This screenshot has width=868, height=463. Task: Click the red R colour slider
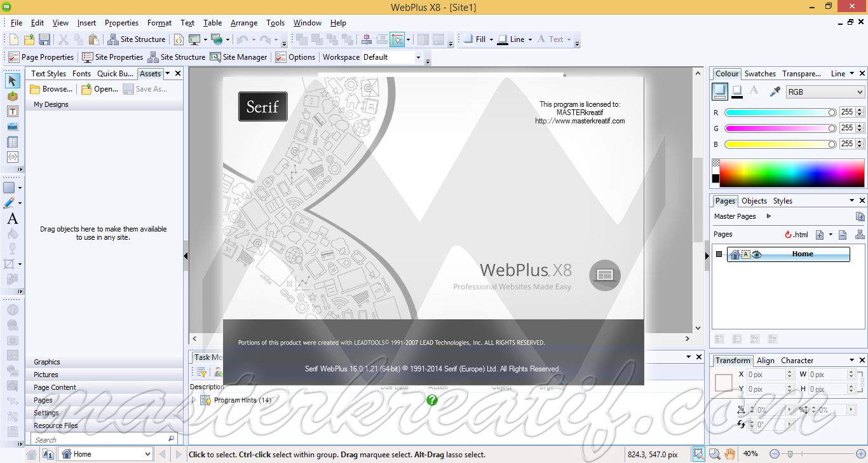(x=780, y=113)
